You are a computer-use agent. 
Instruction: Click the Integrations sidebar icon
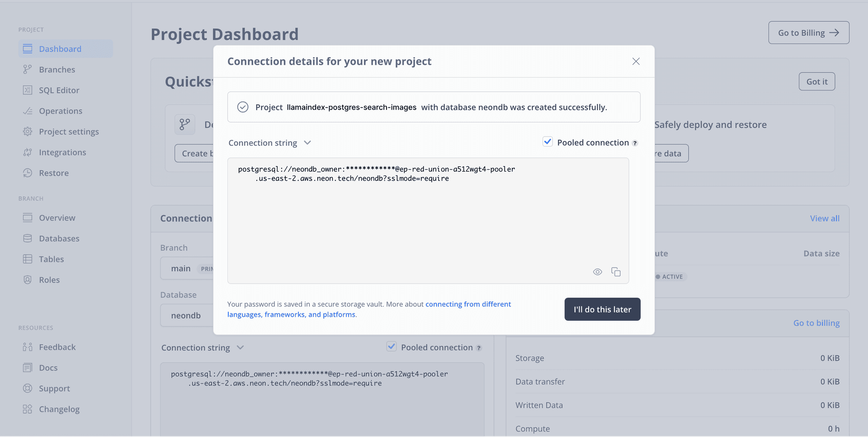pos(28,152)
